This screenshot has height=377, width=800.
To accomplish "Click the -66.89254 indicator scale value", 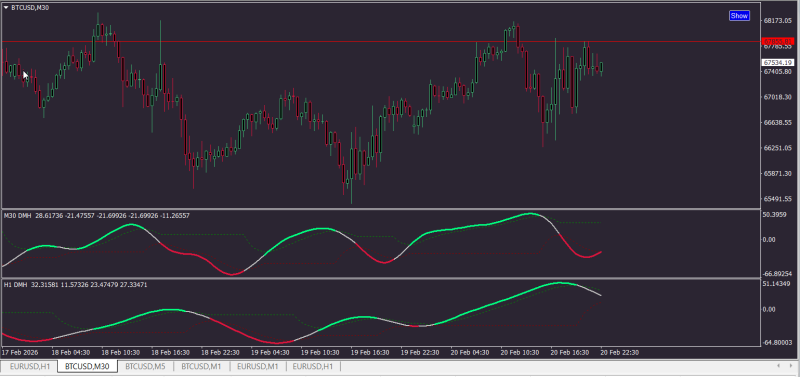I will coord(779,274).
